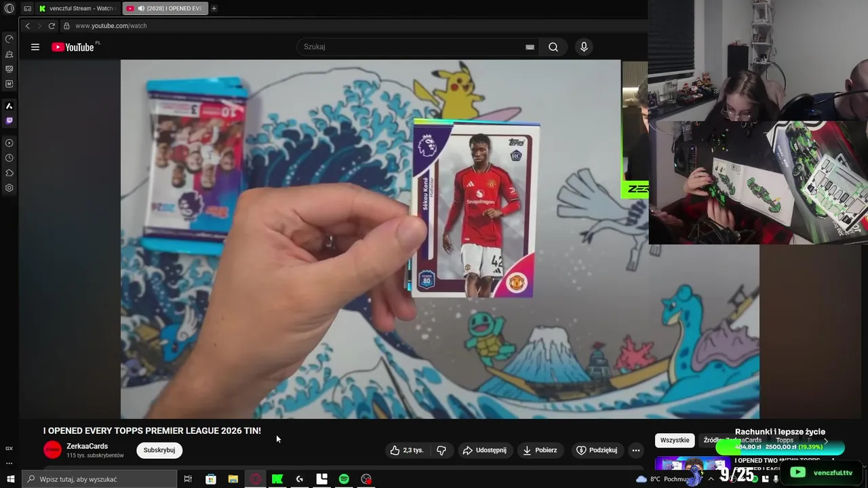The height and width of the screenshot is (488, 868).
Task: Select the Topps filter chip
Action: pos(785,441)
